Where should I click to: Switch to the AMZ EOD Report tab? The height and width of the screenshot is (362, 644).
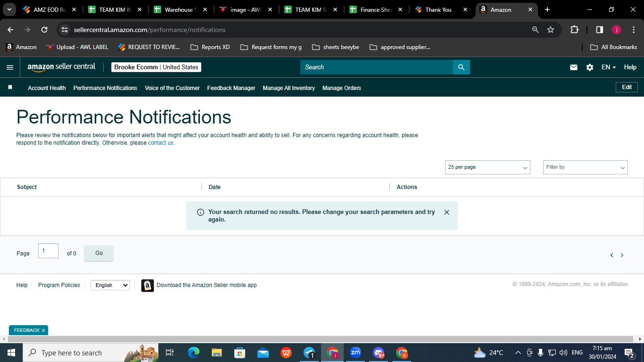click(x=49, y=9)
